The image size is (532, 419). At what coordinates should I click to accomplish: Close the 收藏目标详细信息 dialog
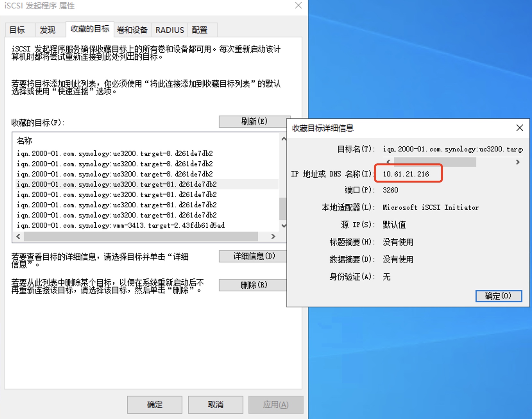[520, 128]
